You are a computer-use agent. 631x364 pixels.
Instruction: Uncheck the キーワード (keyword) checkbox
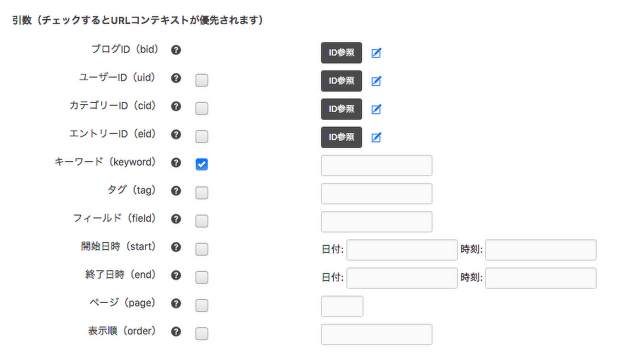tap(201, 165)
